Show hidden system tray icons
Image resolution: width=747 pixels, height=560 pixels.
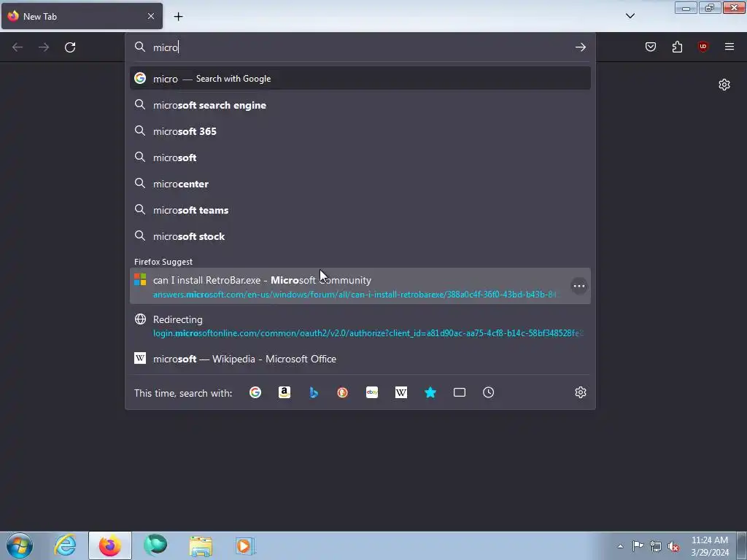620,547
